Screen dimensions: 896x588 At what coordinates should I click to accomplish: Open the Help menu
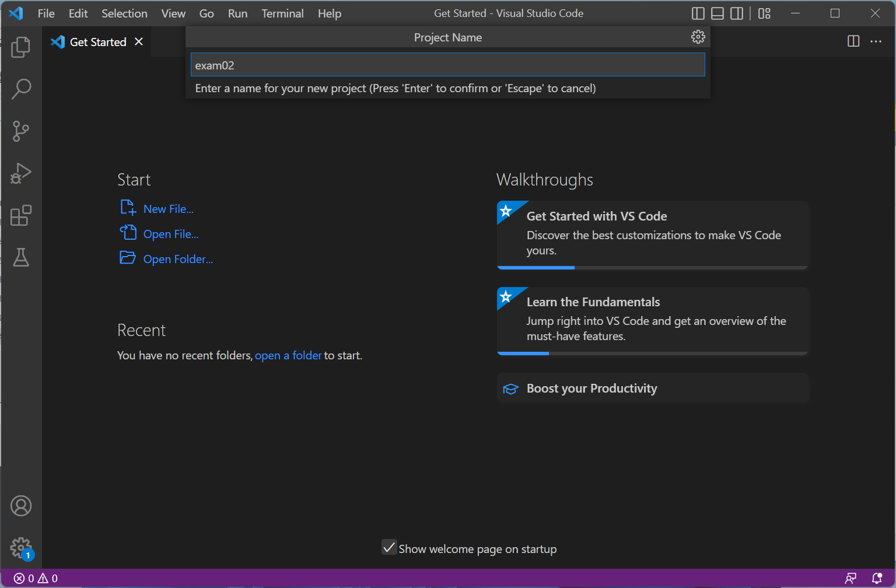330,13
